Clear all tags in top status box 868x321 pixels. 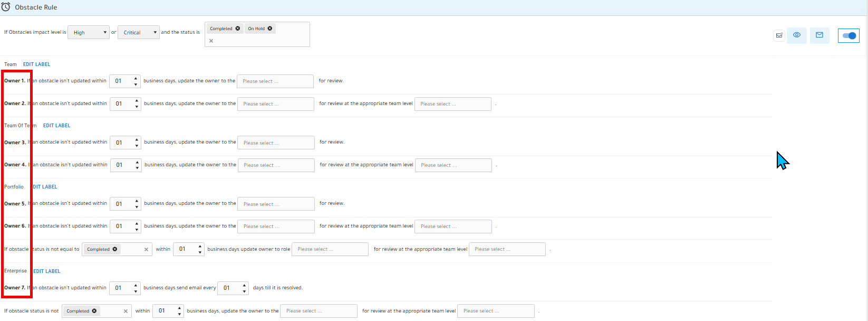211,41
